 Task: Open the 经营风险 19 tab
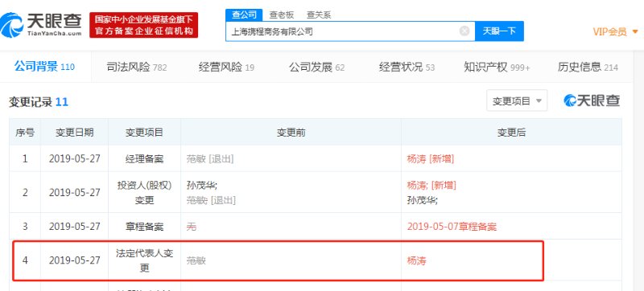(x=226, y=68)
